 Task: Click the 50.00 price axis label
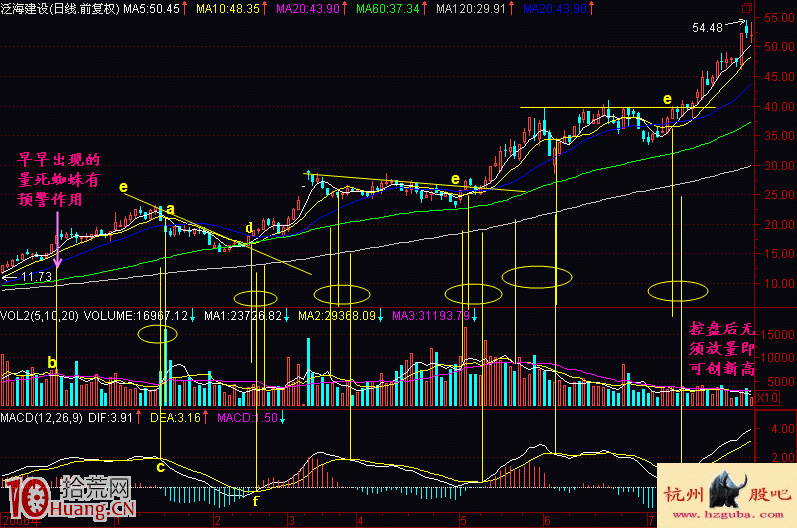click(779, 47)
